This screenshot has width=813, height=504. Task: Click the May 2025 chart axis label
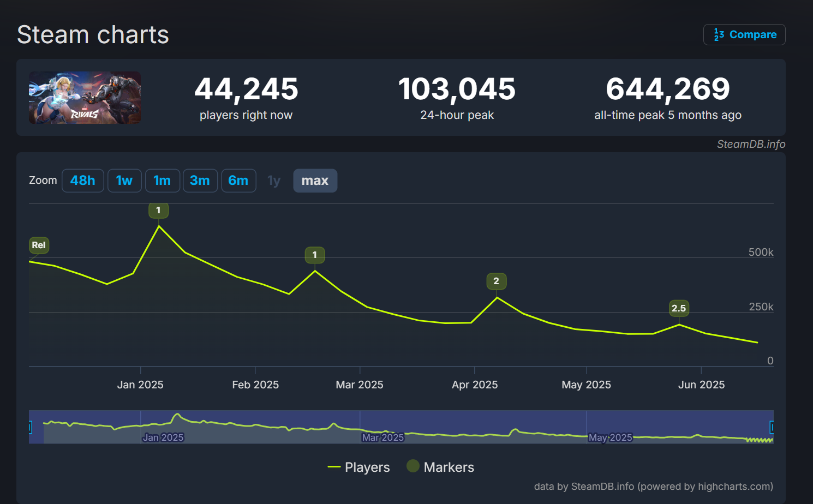(x=587, y=385)
